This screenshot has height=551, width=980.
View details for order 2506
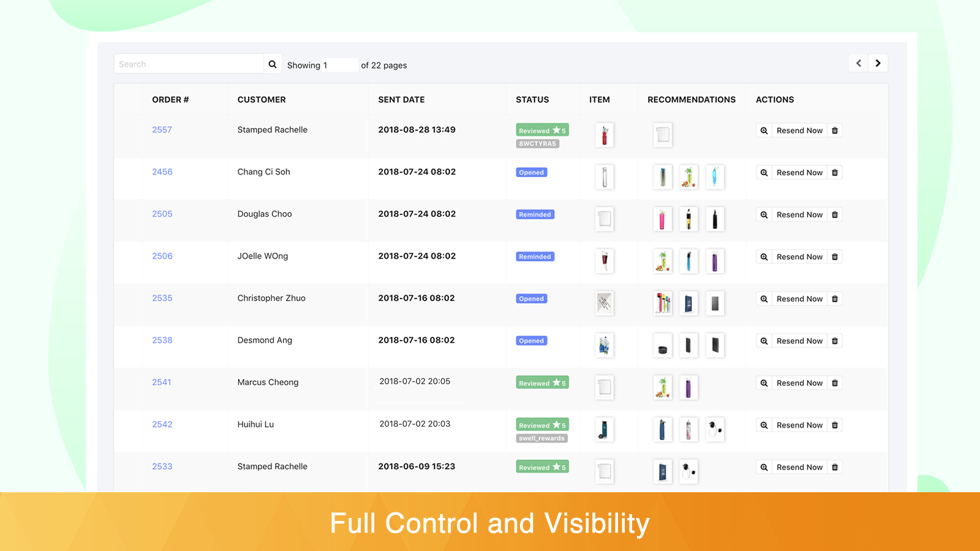[x=764, y=257]
